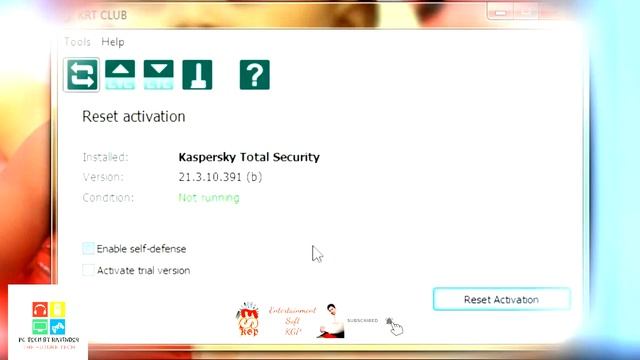Click the KRT CLUB window title
The width and height of the screenshot is (640, 360).
coord(102,15)
